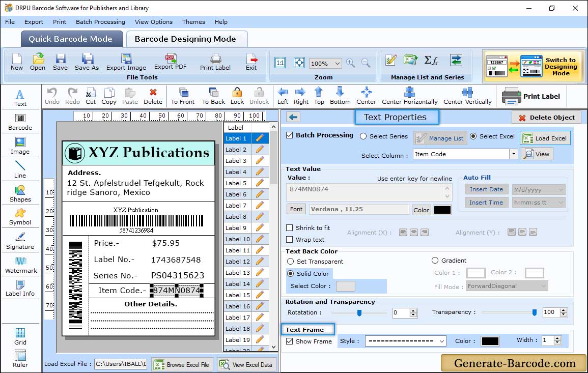Click the Load Excel button
588x373 pixels.
[x=545, y=138]
